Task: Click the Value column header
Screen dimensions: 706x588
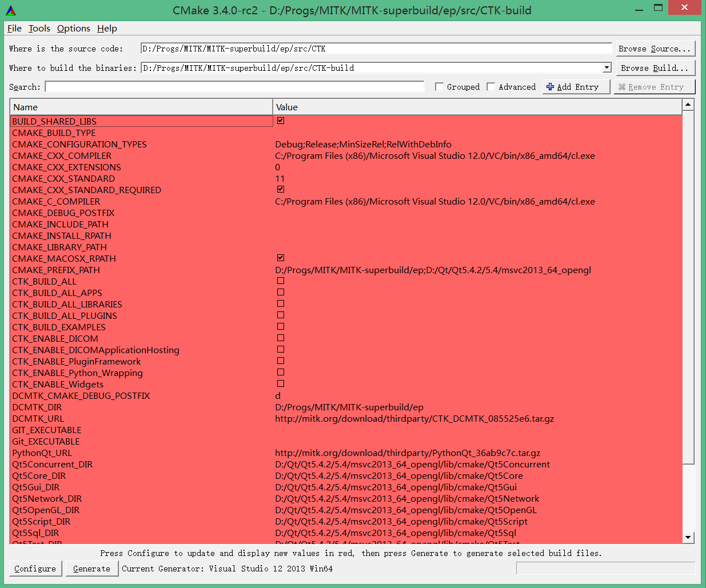Action: click(x=477, y=107)
